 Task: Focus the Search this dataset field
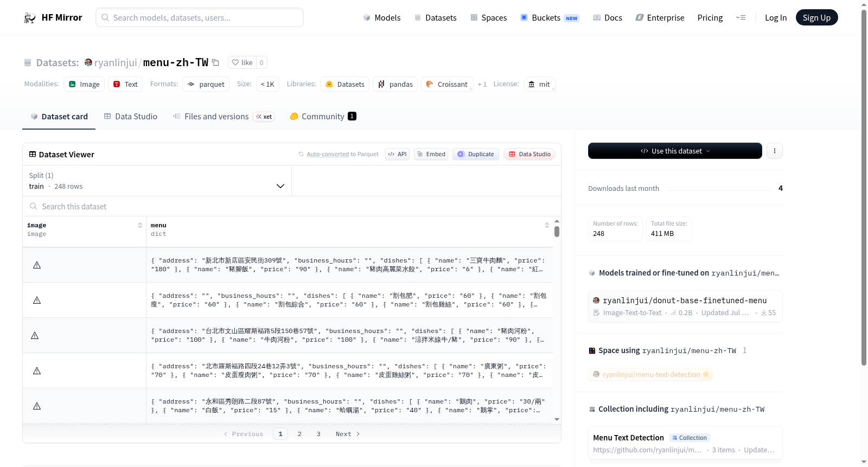click(x=292, y=206)
